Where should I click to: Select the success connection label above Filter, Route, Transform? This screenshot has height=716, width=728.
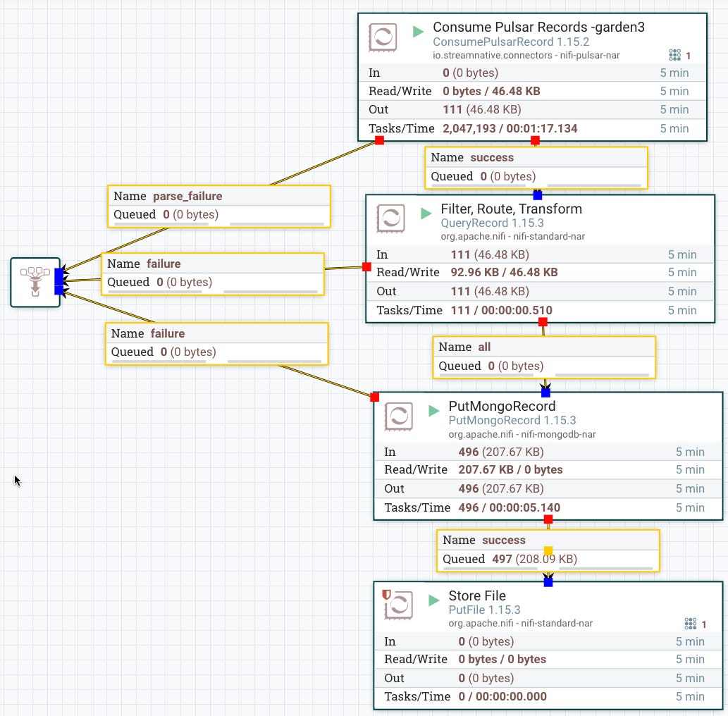[536, 166]
